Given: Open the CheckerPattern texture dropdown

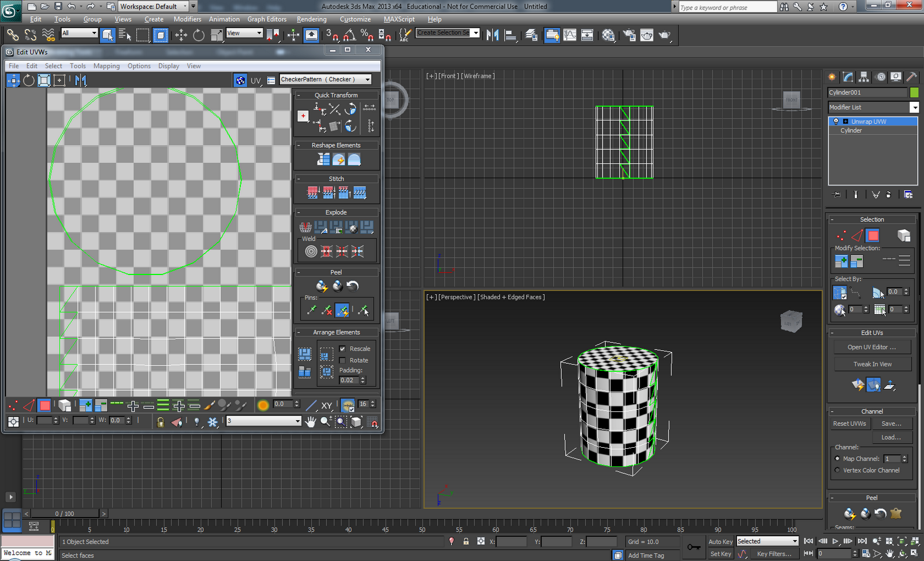Looking at the screenshot, I should 368,80.
